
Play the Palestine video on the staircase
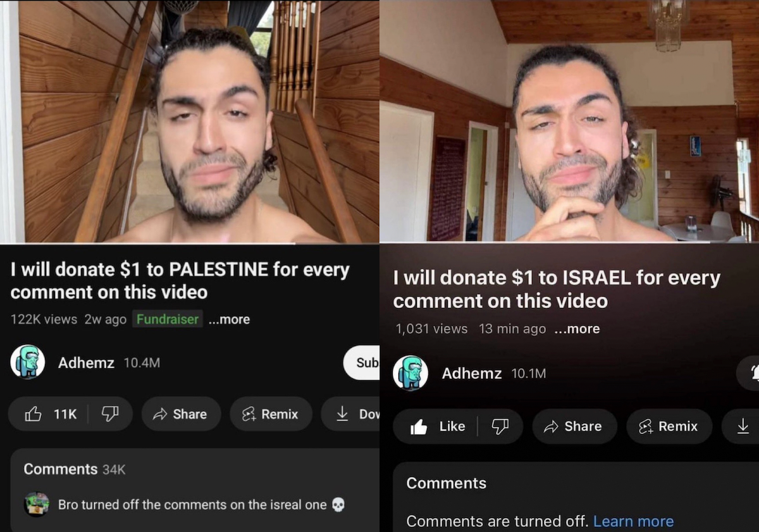190,121
